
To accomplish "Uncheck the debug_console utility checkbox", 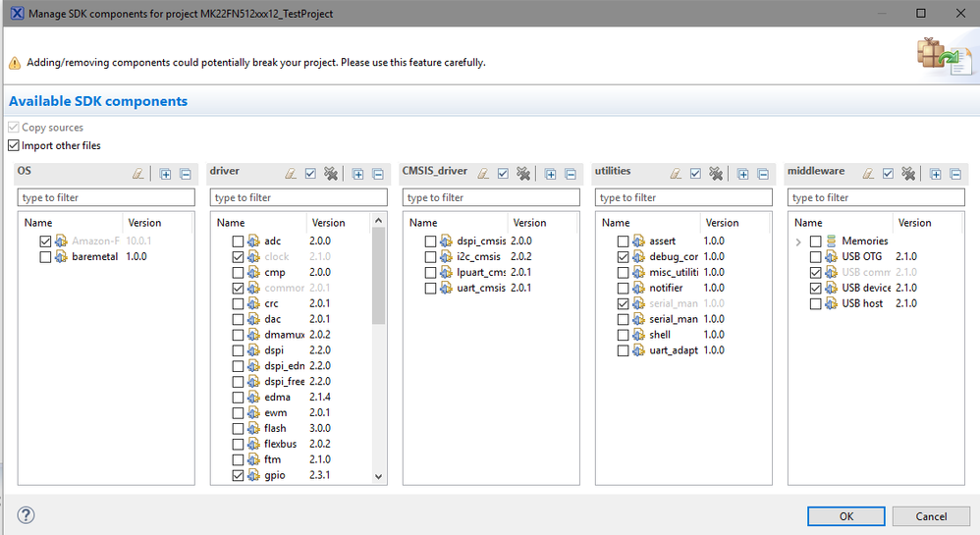I will pos(623,257).
